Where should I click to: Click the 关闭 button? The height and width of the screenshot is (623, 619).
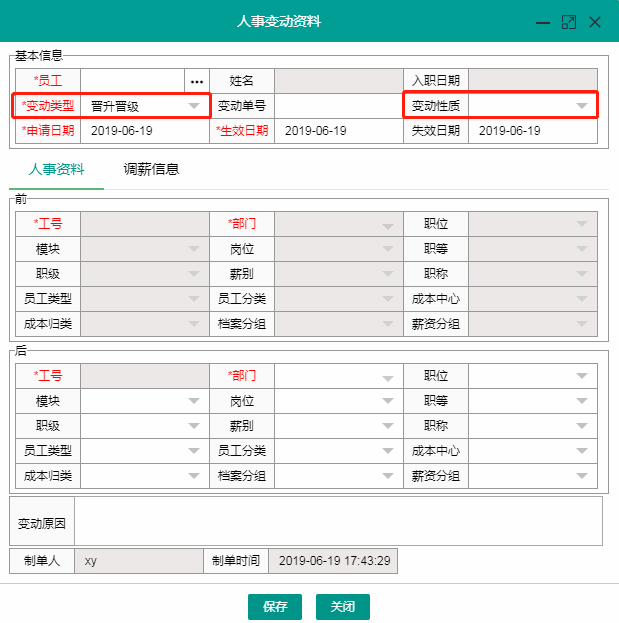tap(343, 607)
